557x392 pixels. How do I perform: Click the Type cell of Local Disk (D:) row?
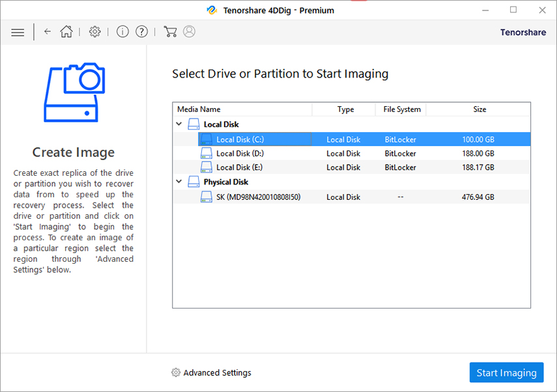[x=343, y=154]
